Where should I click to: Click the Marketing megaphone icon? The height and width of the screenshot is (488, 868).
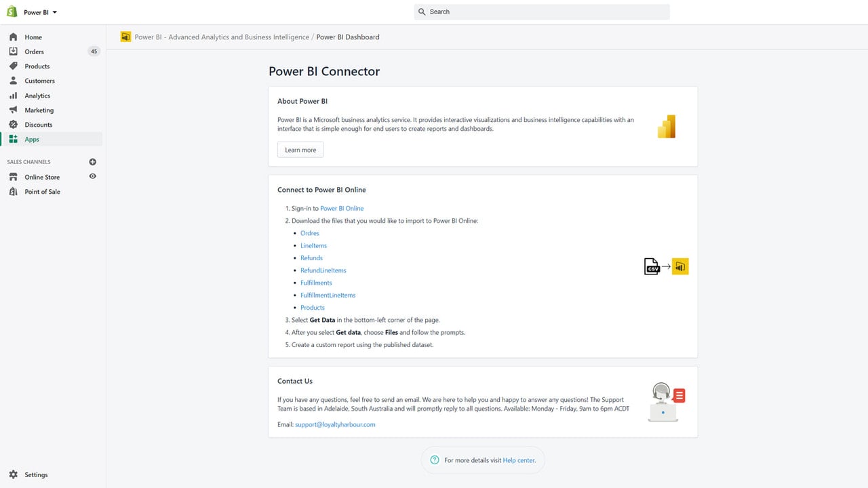point(13,110)
